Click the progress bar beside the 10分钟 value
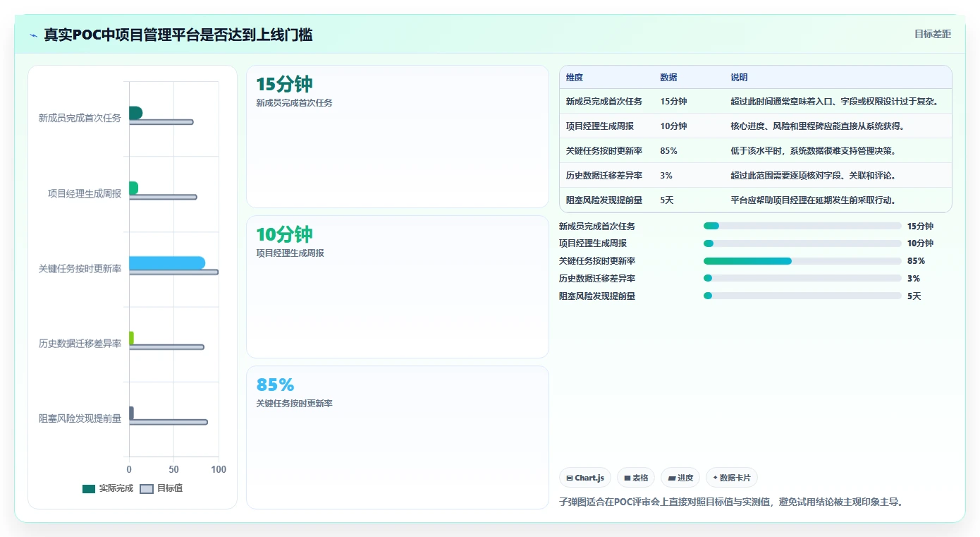The width and height of the screenshot is (980, 537). 802,243
